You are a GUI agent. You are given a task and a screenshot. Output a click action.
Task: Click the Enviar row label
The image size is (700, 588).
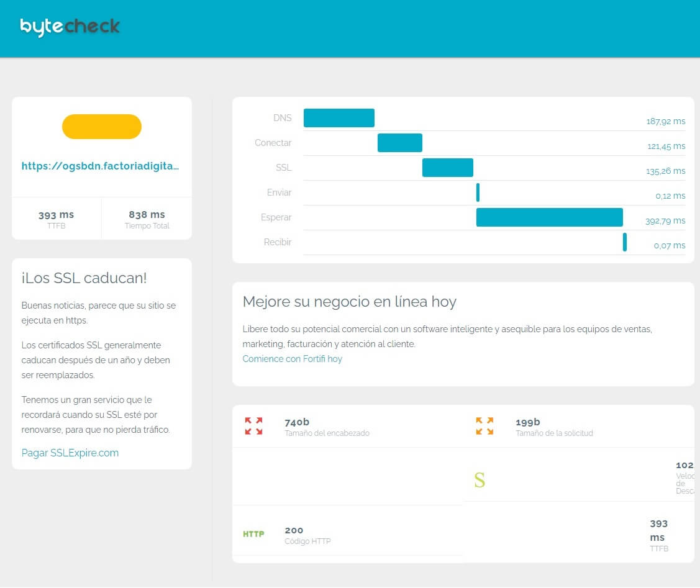tap(279, 192)
